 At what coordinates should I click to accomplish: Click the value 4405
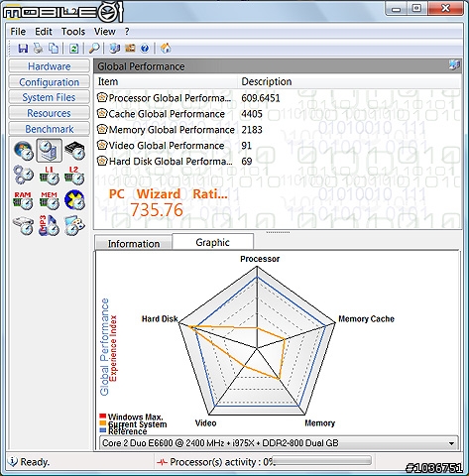[252, 114]
